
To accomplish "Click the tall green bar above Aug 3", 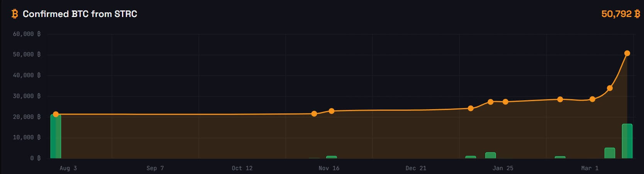I will (56, 136).
